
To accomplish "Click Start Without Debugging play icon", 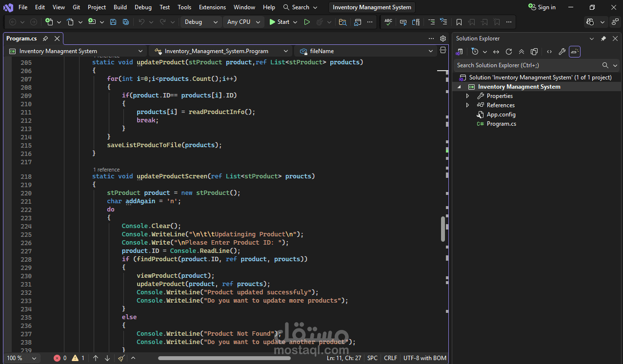I will tap(307, 22).
